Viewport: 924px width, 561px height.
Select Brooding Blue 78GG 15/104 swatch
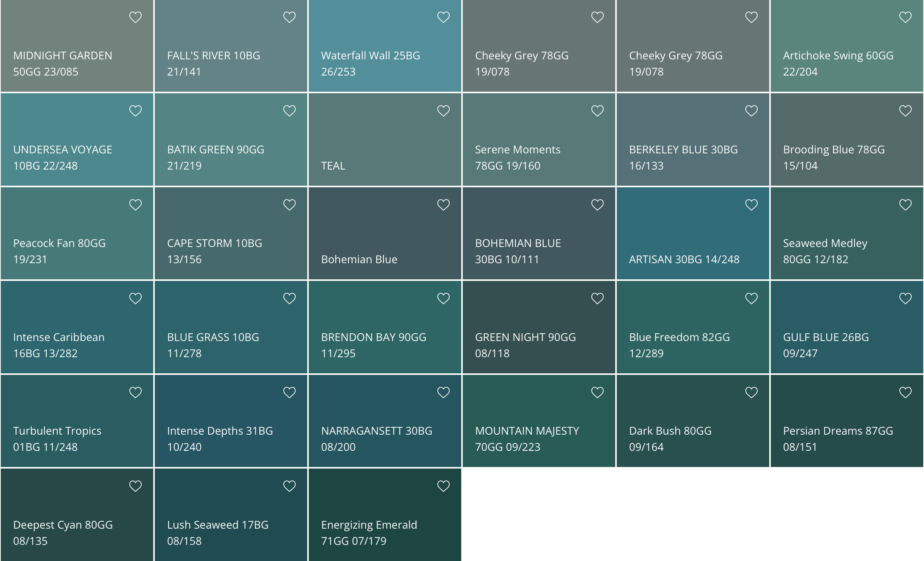(x=847, y=139)
